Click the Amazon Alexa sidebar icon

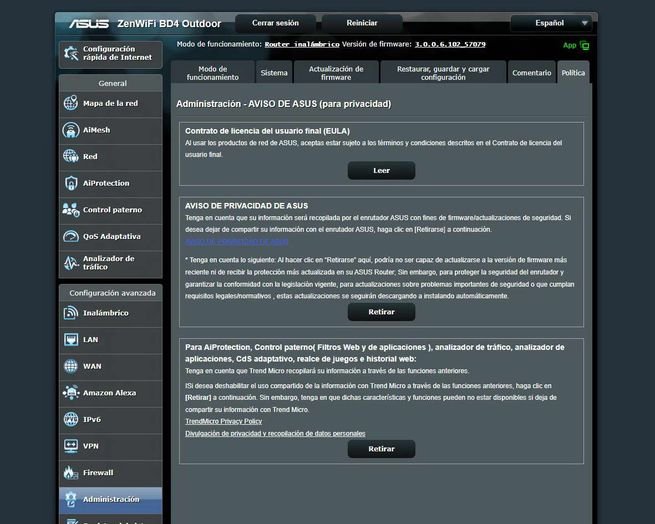(x=70, y=393)
